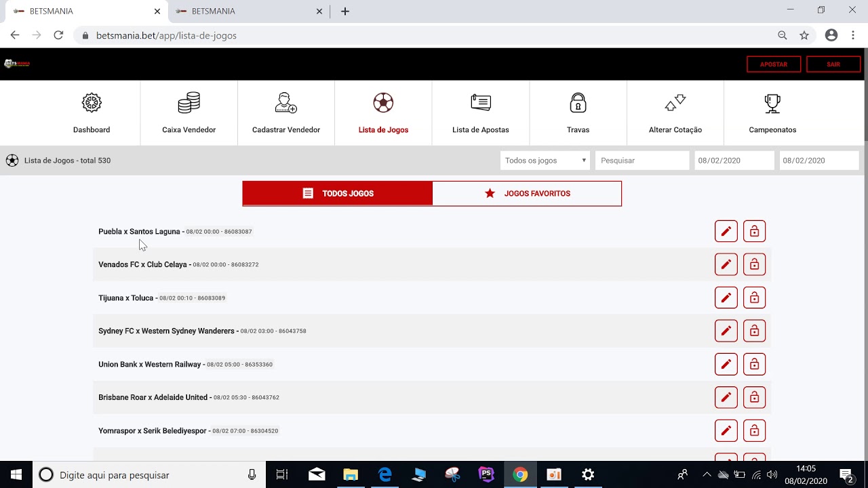Viewport: 868px width, 488px height.
Task: Select Tijuana x Toluca row text
Action: [125, 298]
